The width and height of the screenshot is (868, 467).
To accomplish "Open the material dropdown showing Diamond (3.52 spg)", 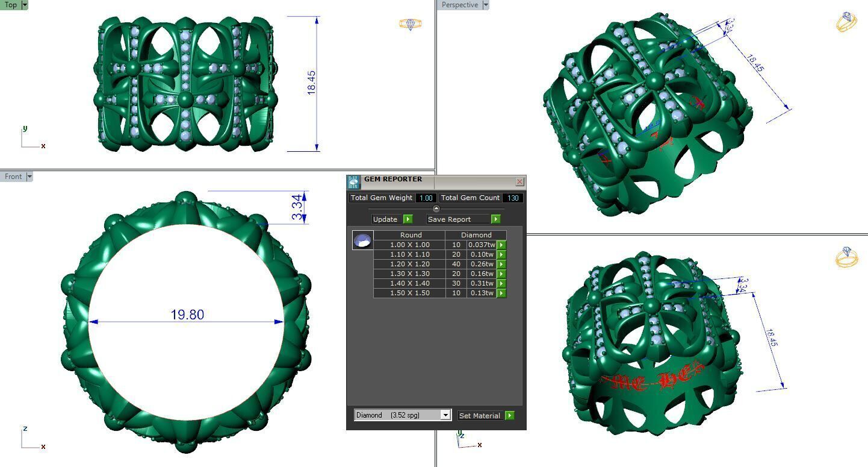I will (402, 415).
